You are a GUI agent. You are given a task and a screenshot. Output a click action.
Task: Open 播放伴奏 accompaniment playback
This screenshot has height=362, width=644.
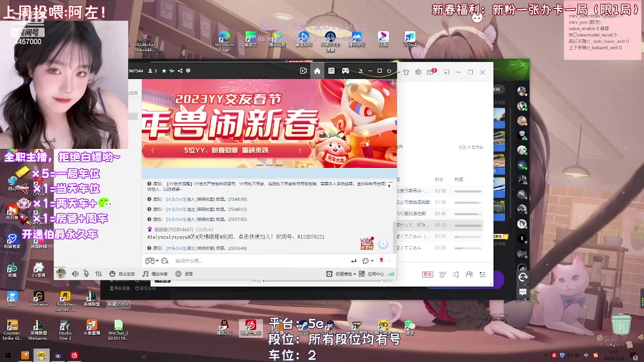[x=155, y=274]
